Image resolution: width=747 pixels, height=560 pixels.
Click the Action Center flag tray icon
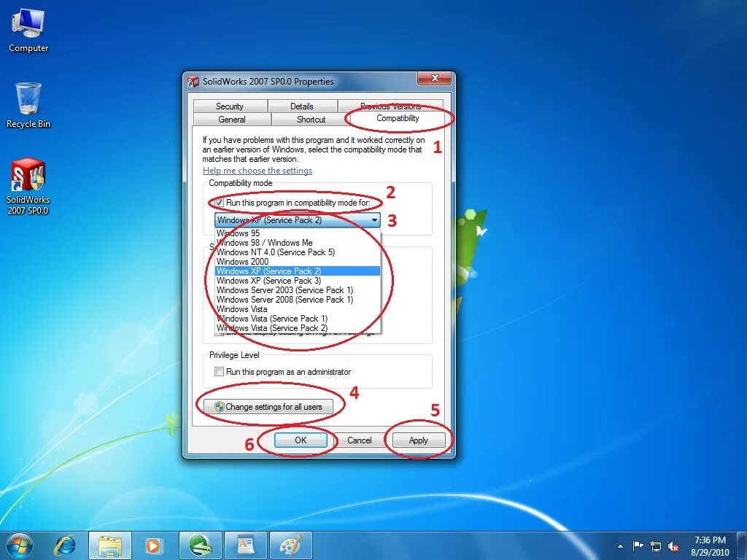coord(638,545)
